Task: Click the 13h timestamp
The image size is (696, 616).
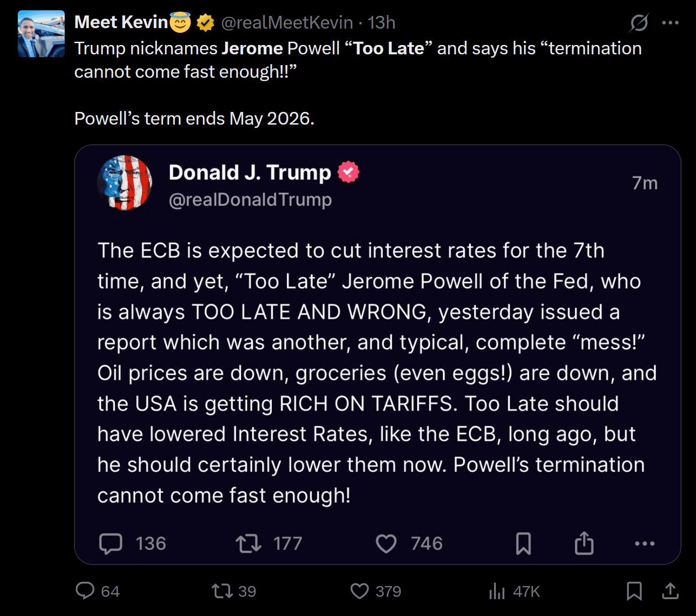Action: click(x=382, y=22)
